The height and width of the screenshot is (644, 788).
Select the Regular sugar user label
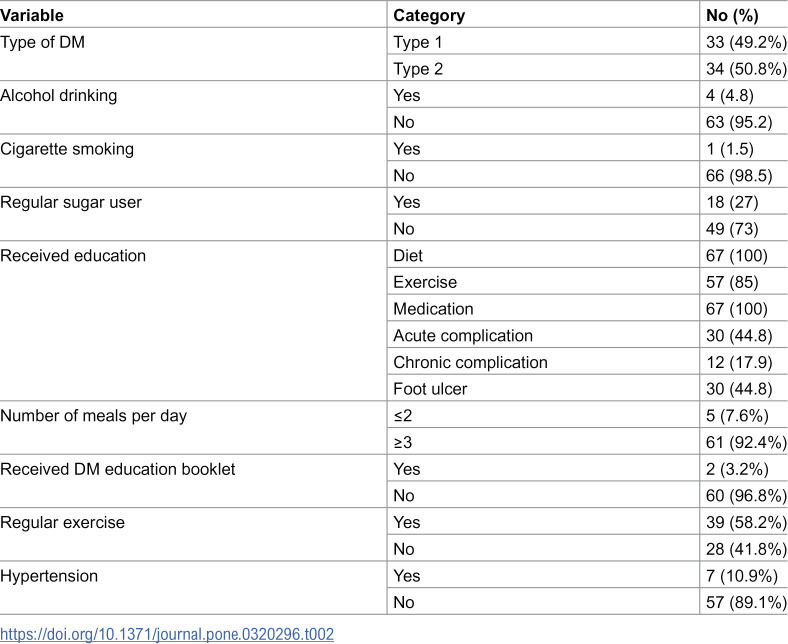[71, 202]
